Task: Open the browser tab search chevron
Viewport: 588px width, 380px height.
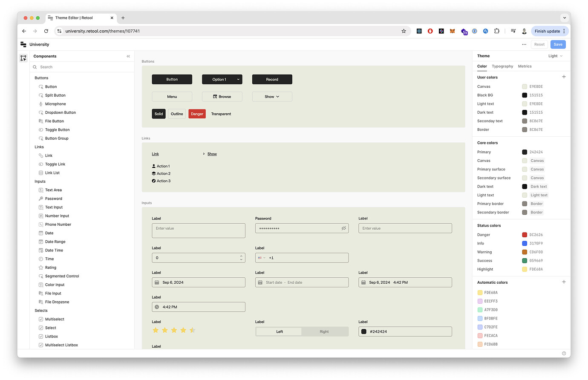Action: pyautogui.click(x=564, y=18)
